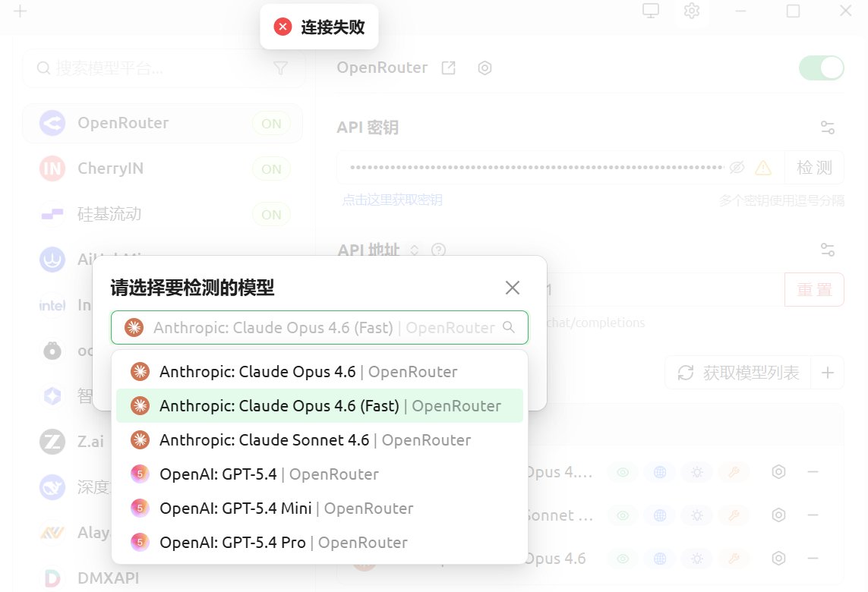The height and width of the screenshot is (592, 868).
Task: Click the new tab plus icon
Action: pyautogui.click(x=20, y=11)
